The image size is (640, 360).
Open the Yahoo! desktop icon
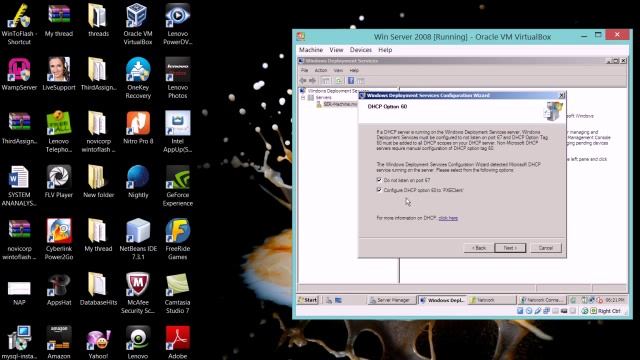click(x=98, y=342)
